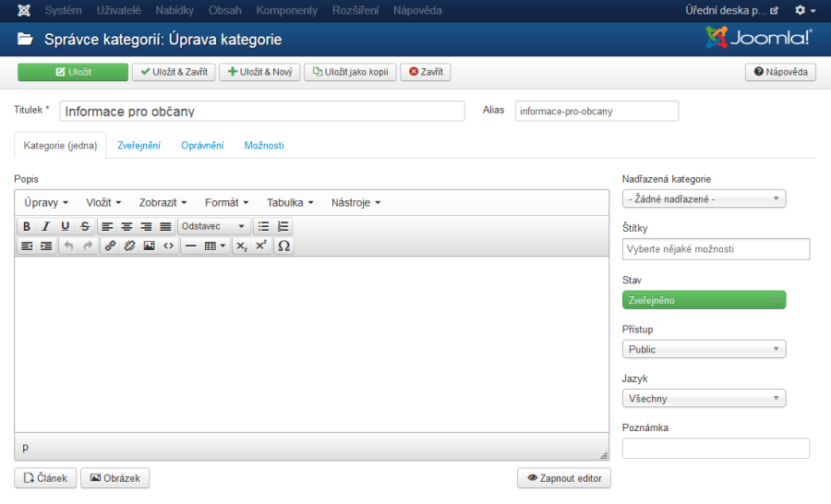
Task: Switch to the Oprávnění tab
Action: coord(202,146)
